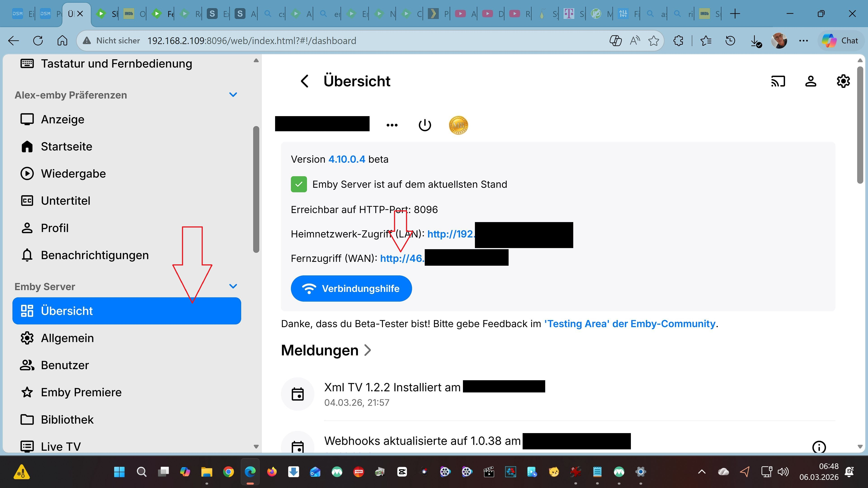The width and height of the screenshot is (868, 488).
Task: Open the Testing Area Emby-Community link
Action: click(630, 324)
